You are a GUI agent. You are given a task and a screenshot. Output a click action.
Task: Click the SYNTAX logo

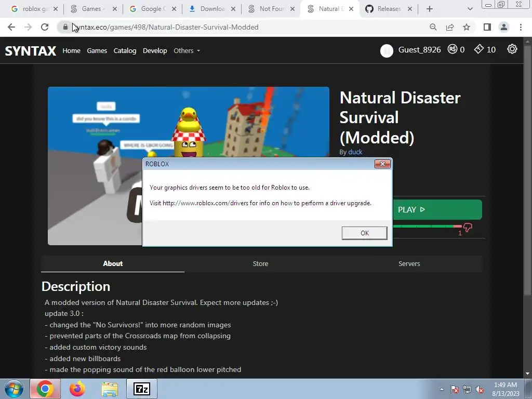click(x=31, y=51)
